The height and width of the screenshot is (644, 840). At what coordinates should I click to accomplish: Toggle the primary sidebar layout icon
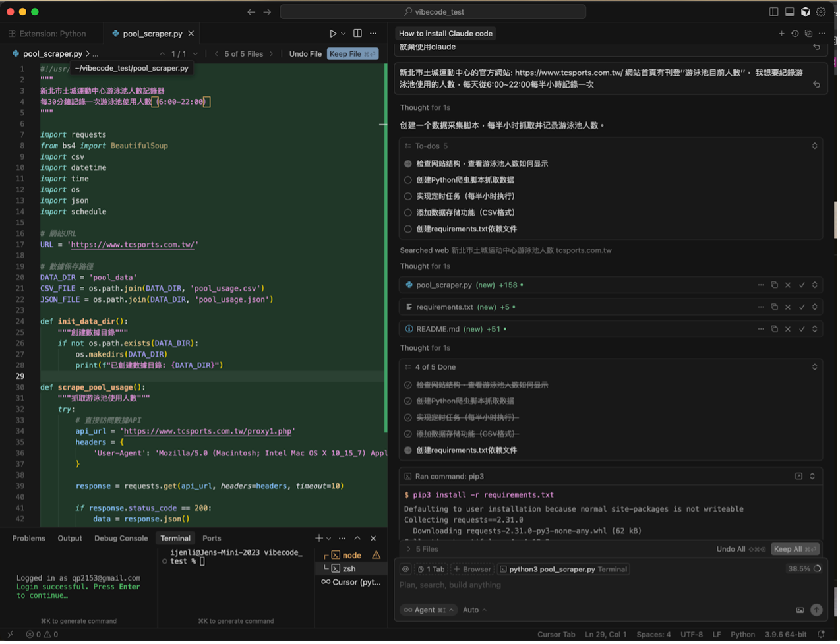pyautogui.click(x=774, y=12)
